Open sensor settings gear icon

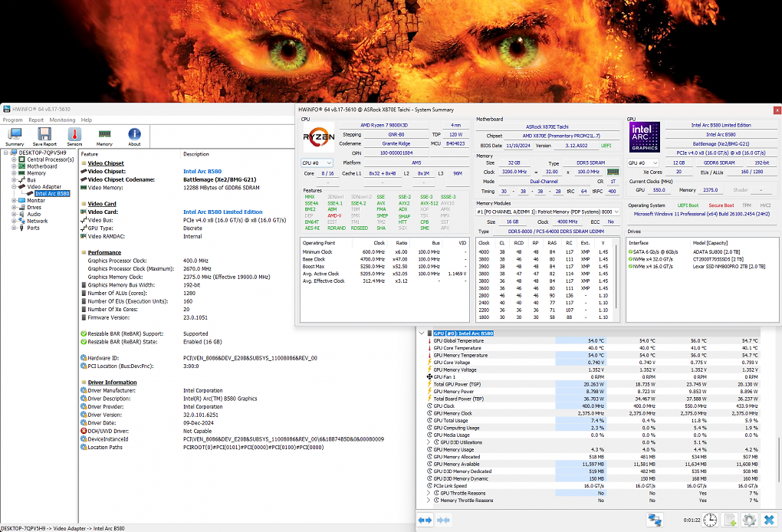pos(749,520)
